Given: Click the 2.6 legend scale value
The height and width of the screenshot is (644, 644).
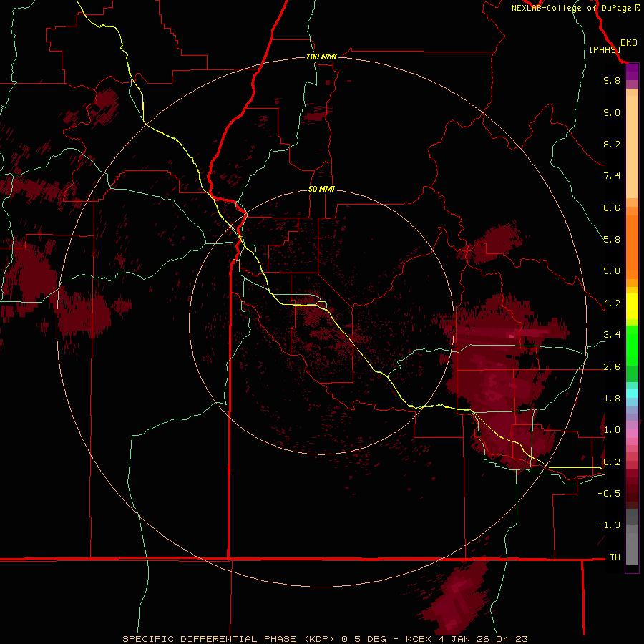Looking at the screenshot, I should pos(612,367).
